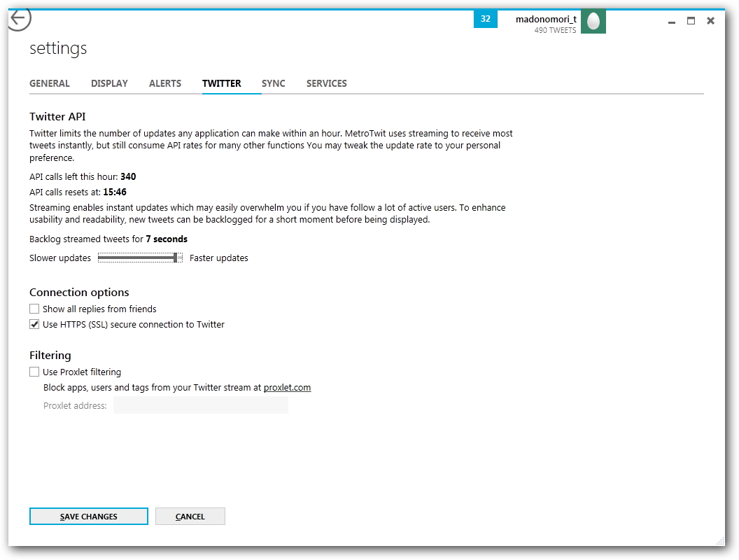
Task: Click the Connection options heading
Action: 79,293
